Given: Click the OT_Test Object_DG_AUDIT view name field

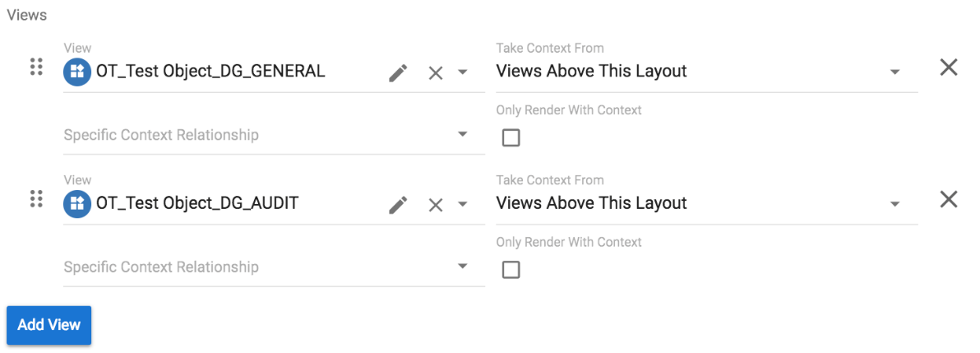Looking at the screenshot, I should (197, 203).
